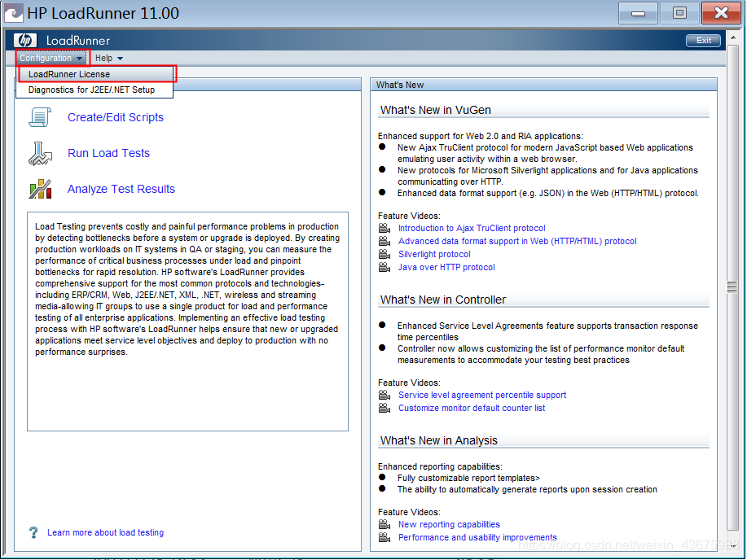The width and height of the screenshot is (747, 560).
Task: Open Learn more about load testing link
Action: coord(105,532)
